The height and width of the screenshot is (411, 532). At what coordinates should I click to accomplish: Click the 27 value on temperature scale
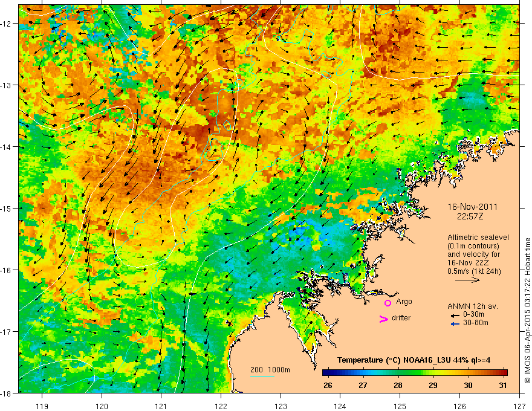(x=363, y=385)
